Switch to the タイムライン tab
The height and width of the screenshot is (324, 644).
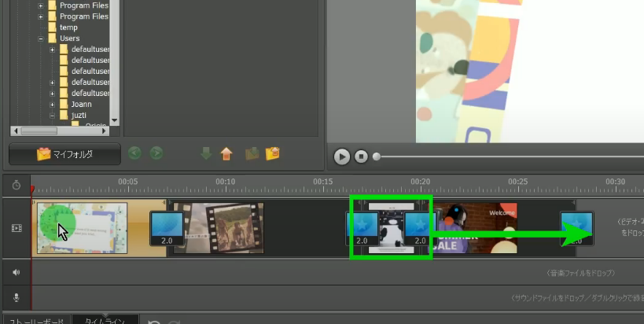coord(105,321)
